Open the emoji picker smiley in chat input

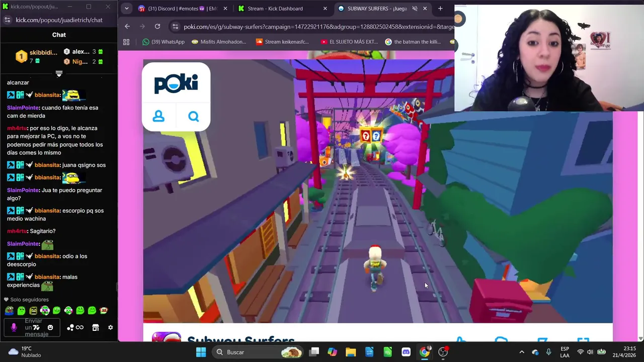coord(50,327)
